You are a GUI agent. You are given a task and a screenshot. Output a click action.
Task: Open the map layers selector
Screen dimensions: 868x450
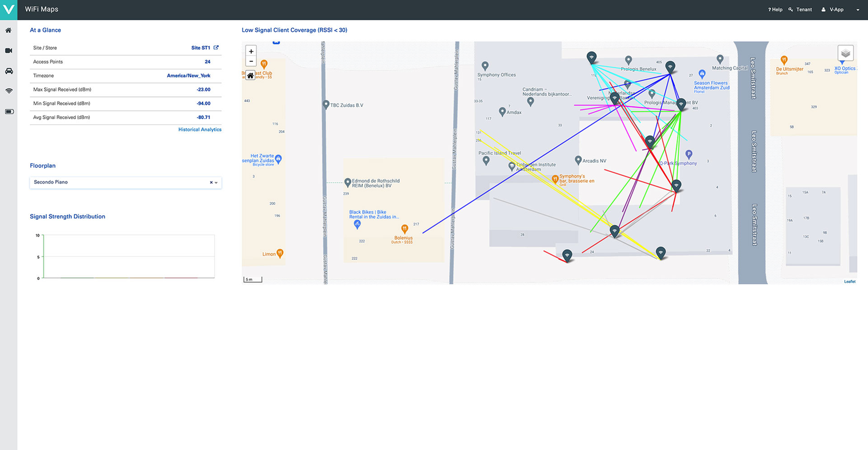pos(845,53)
